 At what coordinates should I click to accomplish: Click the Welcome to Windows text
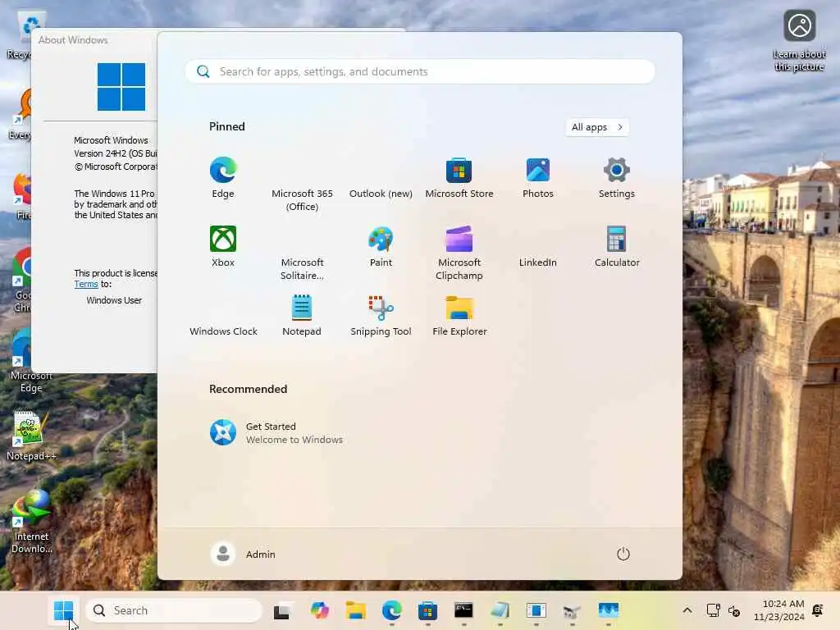[294, 440]
